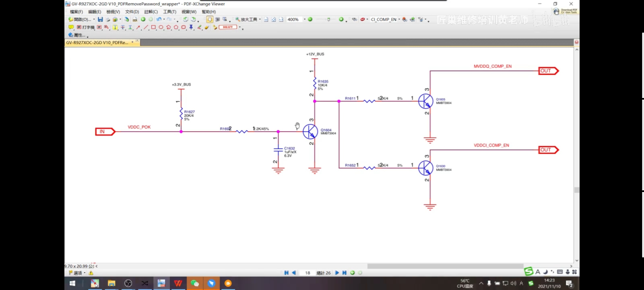The image size is (644, 290).
Task: Click the green zoom out minus button
Action: (x=310, y=19)
